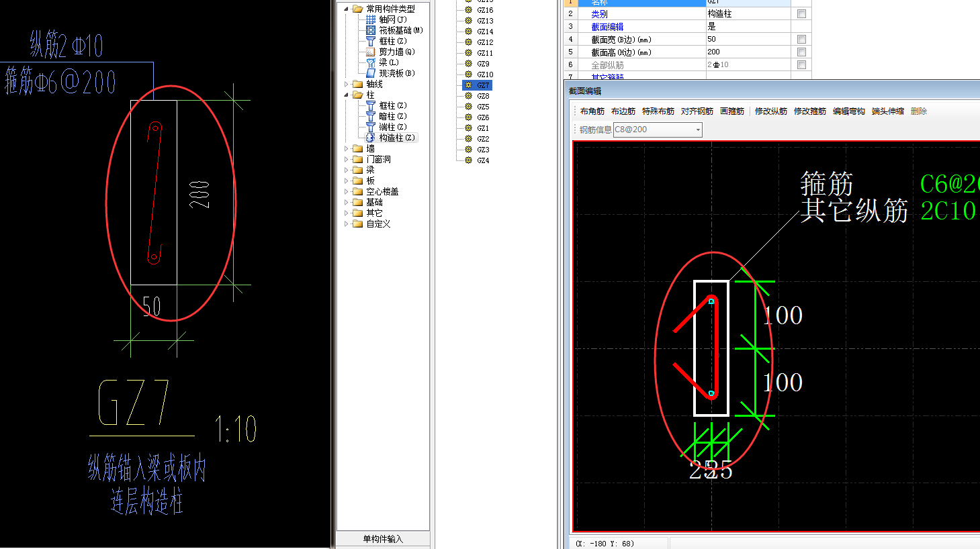Choose 修改箍筋 tool

coord(810,111)
